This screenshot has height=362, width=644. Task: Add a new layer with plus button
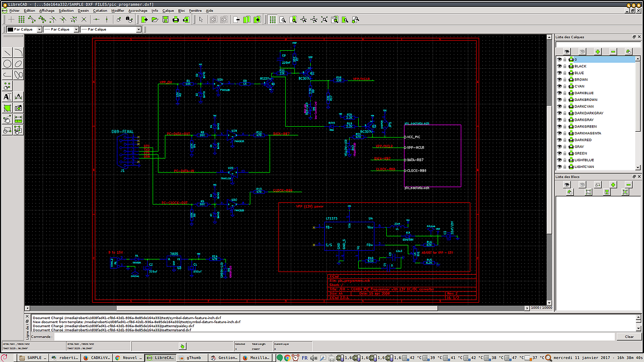coord(598,52)
